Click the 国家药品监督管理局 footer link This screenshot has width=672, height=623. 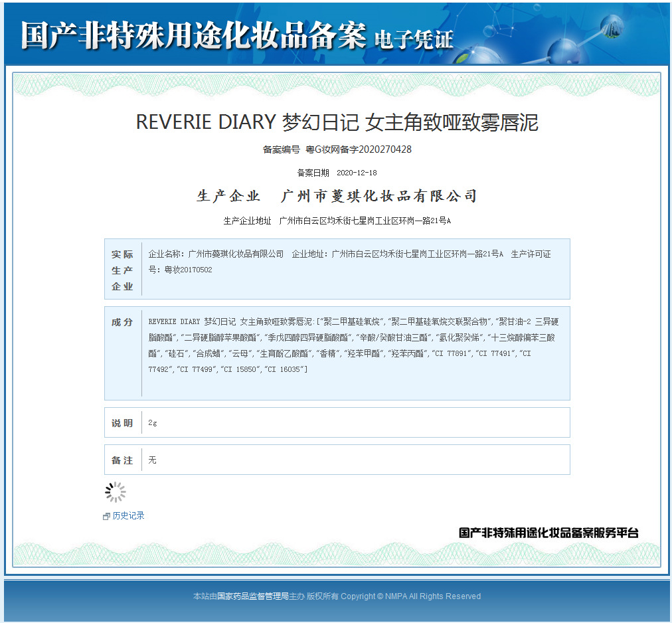253,596
